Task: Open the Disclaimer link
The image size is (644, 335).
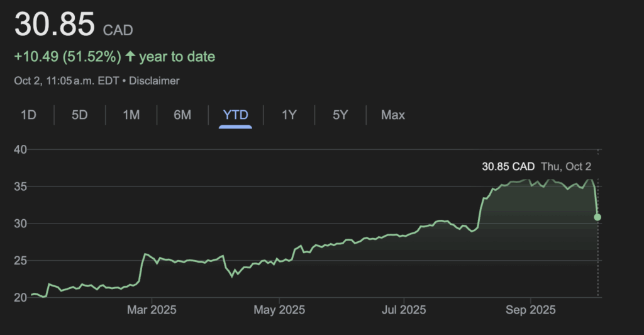Action: [x=155, y=81]
